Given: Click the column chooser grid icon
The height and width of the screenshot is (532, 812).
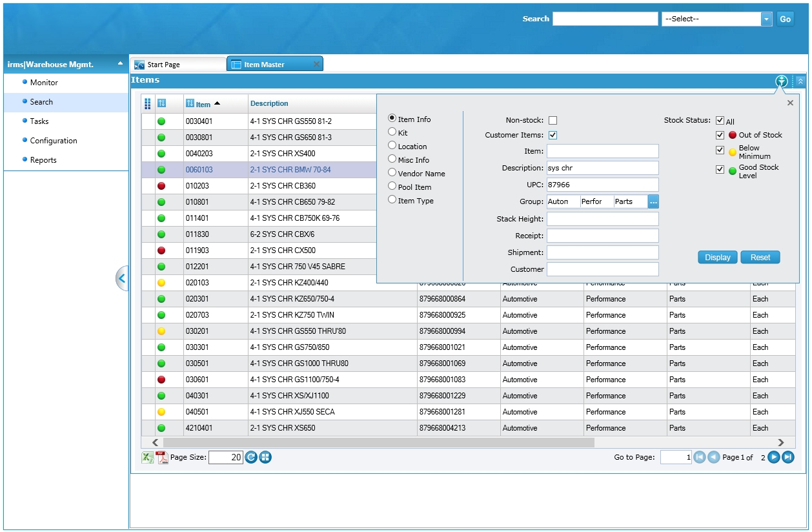Looking at the screenshot, I should 148,103.
